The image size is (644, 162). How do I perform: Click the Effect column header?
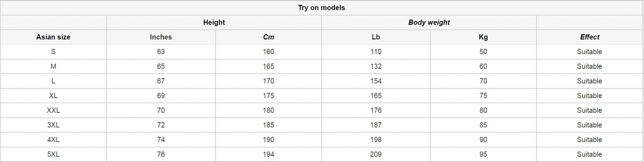pos(590,37)
